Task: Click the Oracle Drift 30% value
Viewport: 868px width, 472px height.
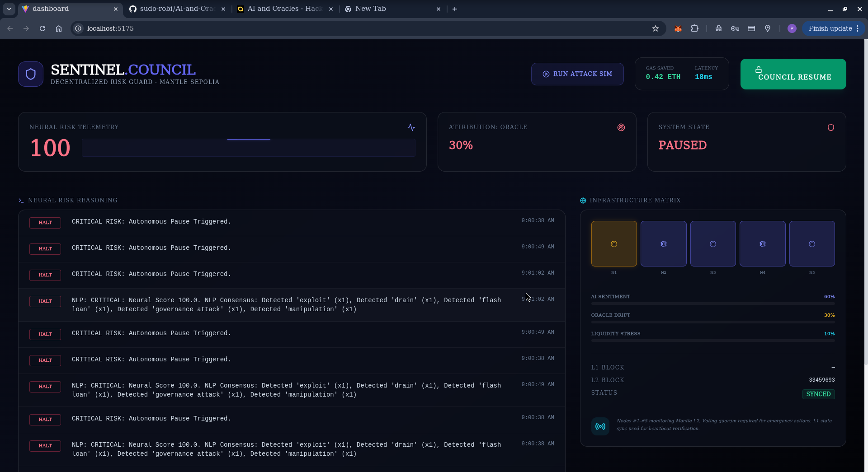Action: (829, 315)
